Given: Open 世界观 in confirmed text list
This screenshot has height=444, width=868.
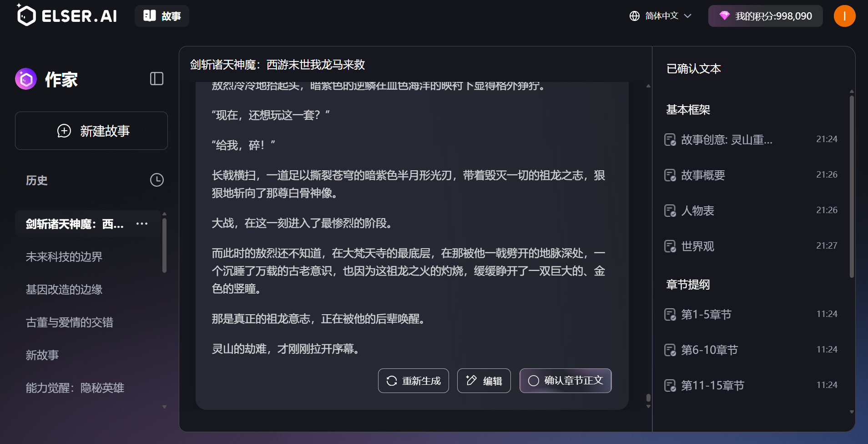Looking at the screenshot, I should click(697, 246).
